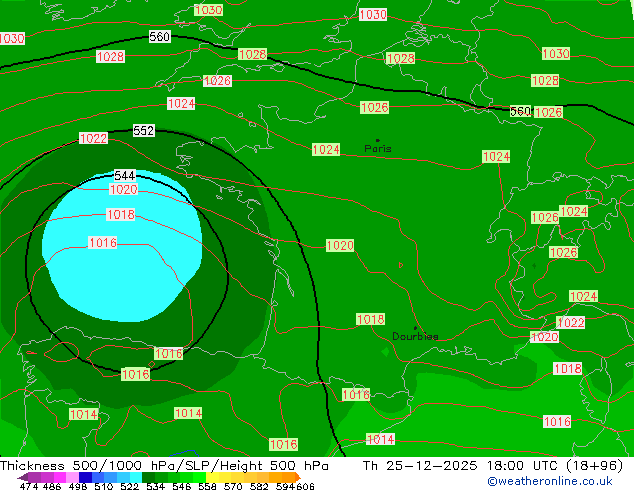This screenshot has width=634, height=490.
Task: Click the 1020 isobar label inside the cyan area
Action: (x=124, y=189)
